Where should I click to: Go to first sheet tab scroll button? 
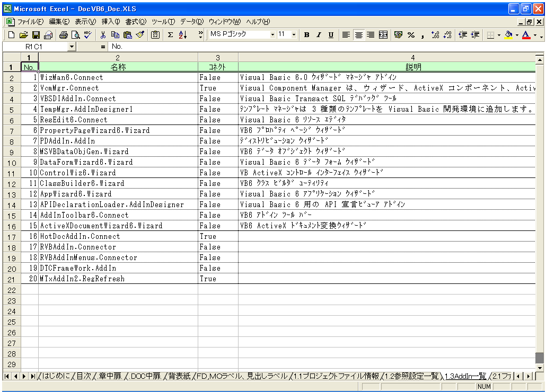click(x=7, y=376)
